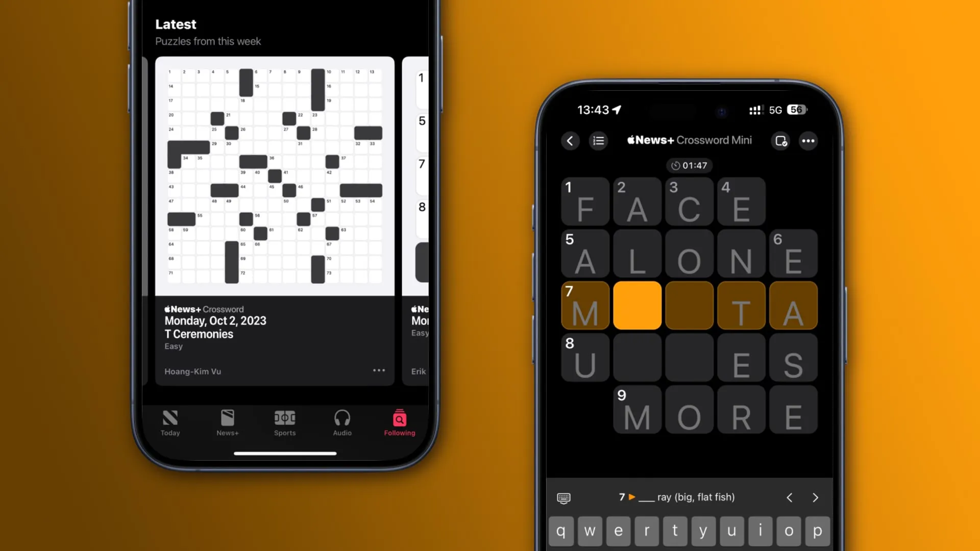Switch to Today tab in News app
Viewport: 980px width, 551px height.
pos(170,422)
